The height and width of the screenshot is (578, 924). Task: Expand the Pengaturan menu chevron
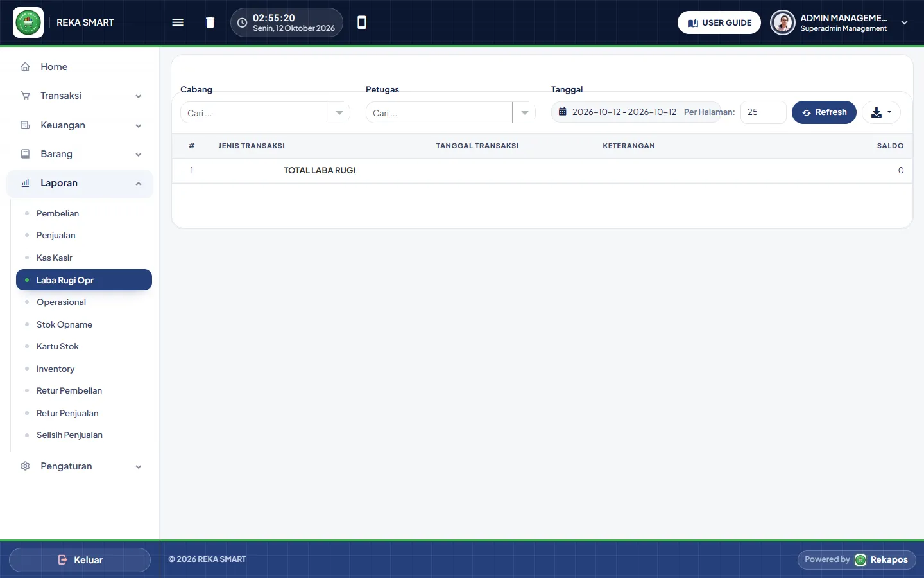click(139, 467)
